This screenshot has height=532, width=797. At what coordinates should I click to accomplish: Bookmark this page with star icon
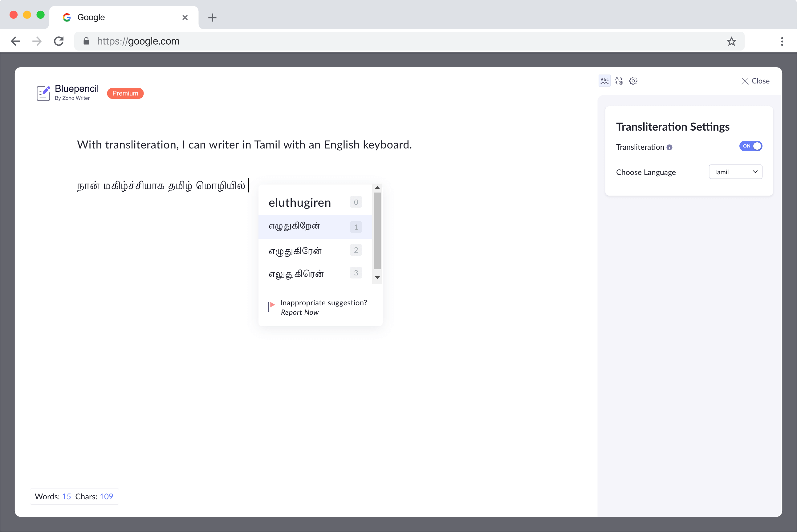pyautogui.click(x=731, y=41)
